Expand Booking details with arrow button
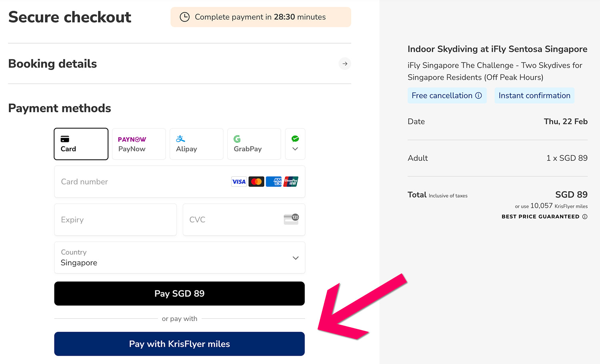The image size is (600, 364). tap(345, 64)
